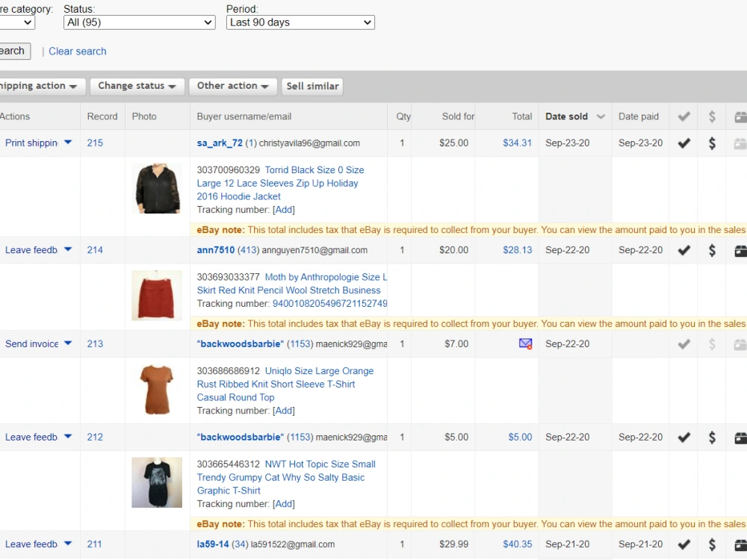
Task: Open record number 215
Action: pyautogui.click(x=95, y=143)
